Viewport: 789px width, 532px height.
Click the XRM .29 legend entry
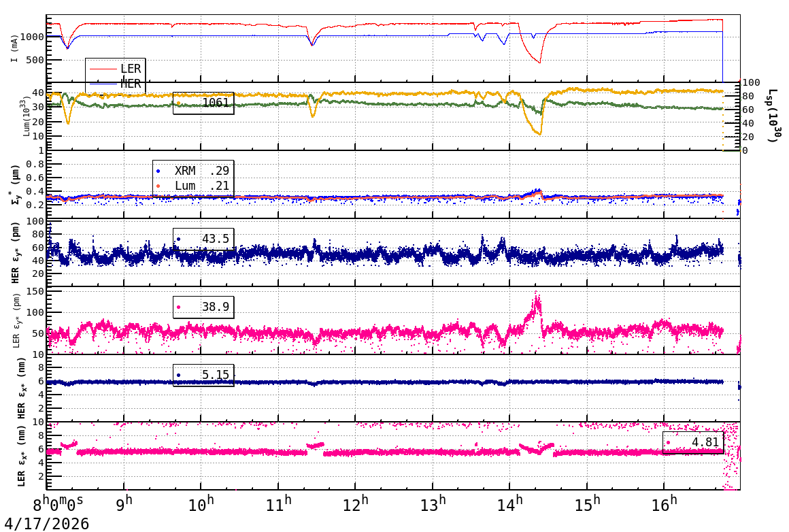pyautogui.click(x=192, y=171)
